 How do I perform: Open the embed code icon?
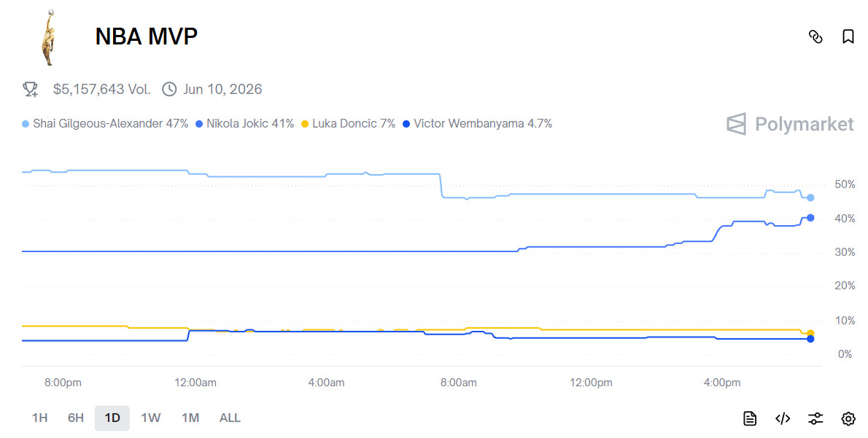(783, 418)
